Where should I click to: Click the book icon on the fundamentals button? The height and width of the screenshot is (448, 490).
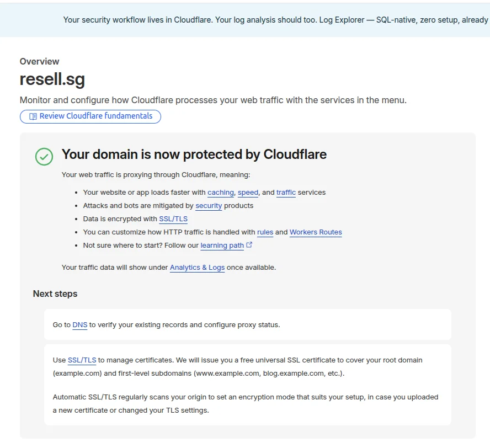[x=32, y=116]
